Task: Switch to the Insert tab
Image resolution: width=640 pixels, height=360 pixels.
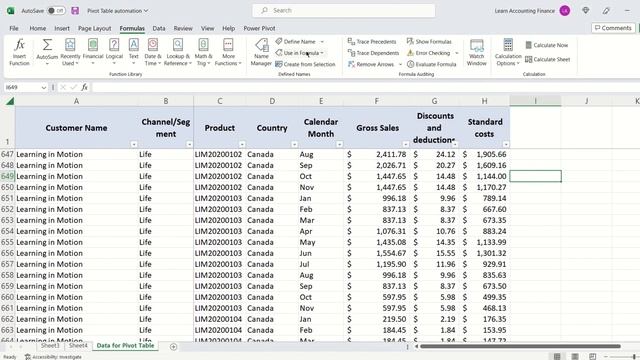Action: [62, 28]
